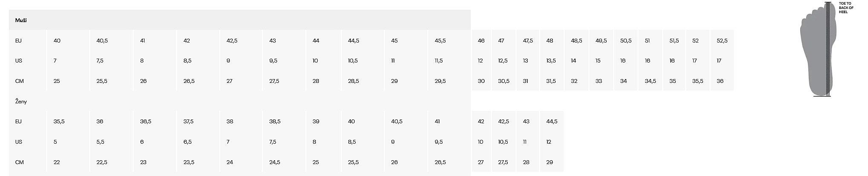Select the 22,5 cm women's length cell
The image size is (868, 176).
[102, 162]
